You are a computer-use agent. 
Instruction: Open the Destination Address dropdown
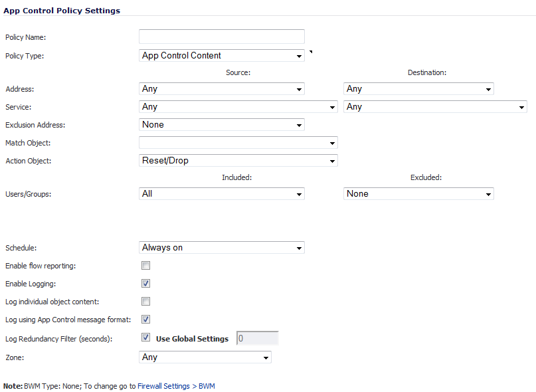click(x=418, y=89)
